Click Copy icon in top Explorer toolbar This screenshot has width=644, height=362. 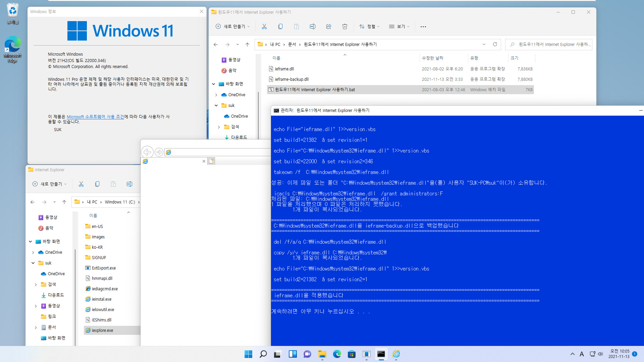pos(280,26)
